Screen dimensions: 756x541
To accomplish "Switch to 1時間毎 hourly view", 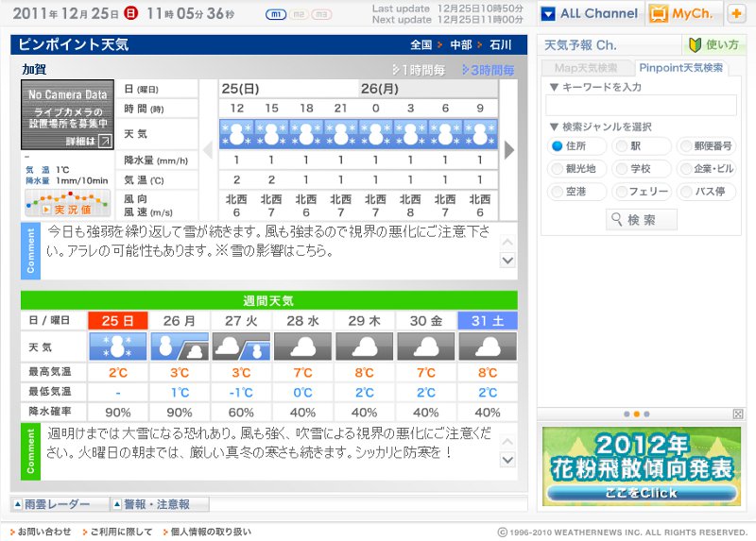I will pyautogui.click(x=420, y=70).
